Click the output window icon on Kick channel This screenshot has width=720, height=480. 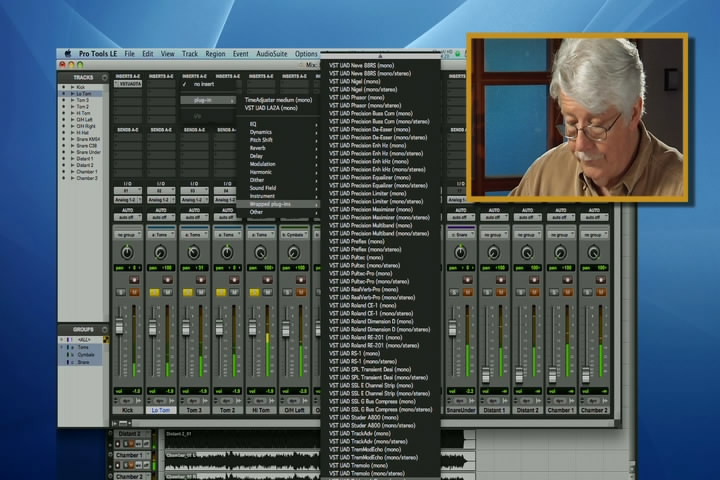tap(137, 401)
